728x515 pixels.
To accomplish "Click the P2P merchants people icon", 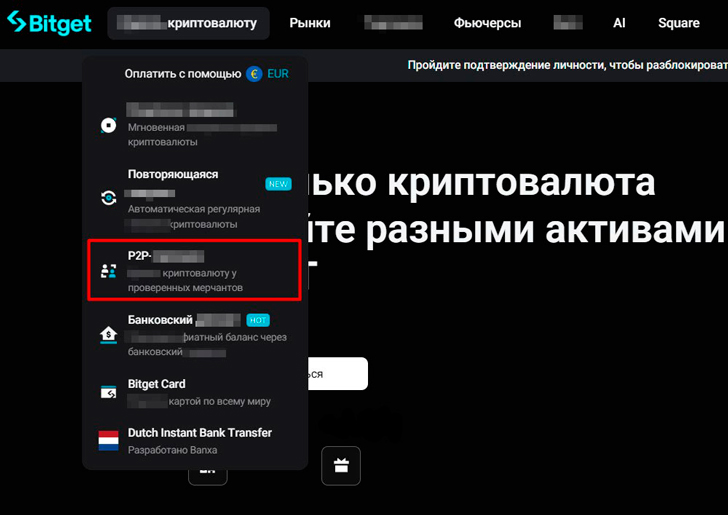I will pos(109,271).
